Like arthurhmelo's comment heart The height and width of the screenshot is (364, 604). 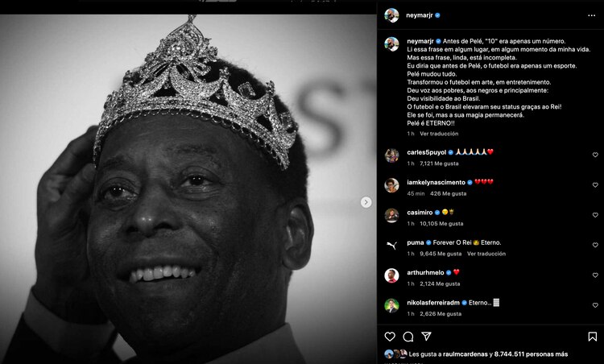pos(595,275)
